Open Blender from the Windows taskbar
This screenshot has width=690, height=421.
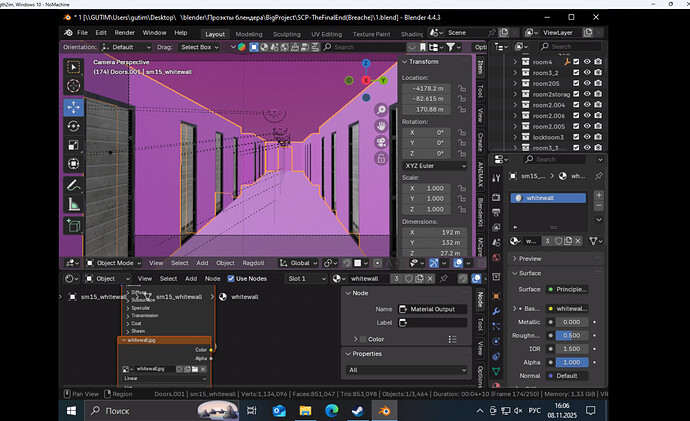[x=384, y=411]
